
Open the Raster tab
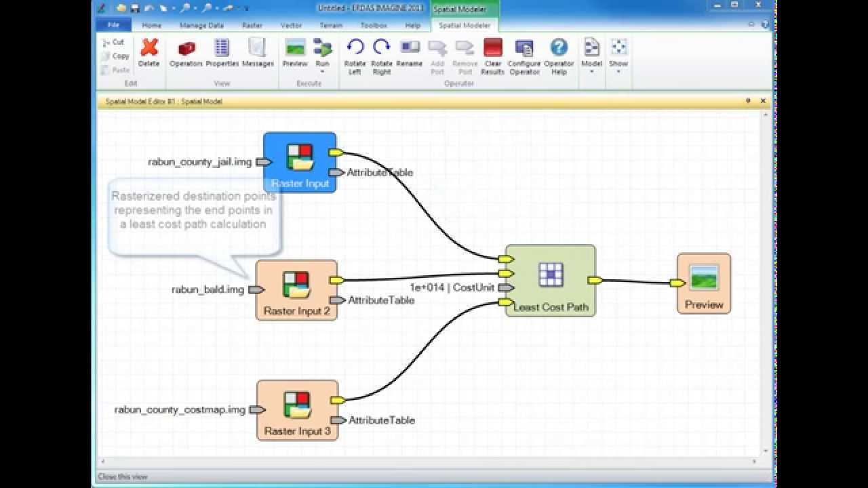click(252, 25)
